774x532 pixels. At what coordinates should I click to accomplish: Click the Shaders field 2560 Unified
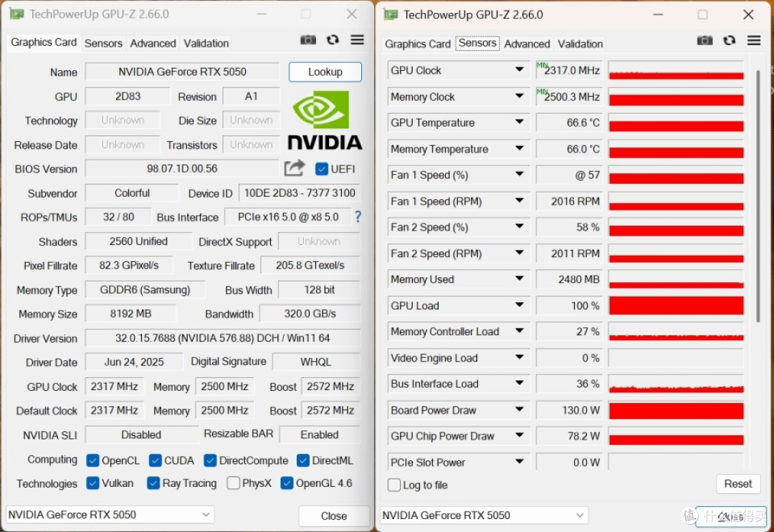click(x=138, y=241)
